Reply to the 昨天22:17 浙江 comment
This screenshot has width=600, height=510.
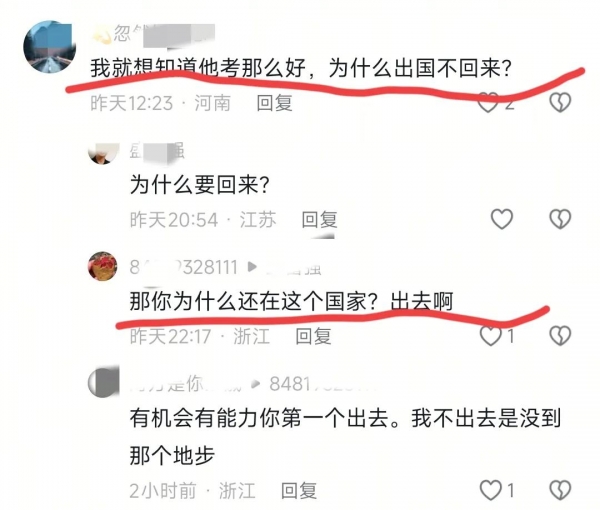[313, 336]
